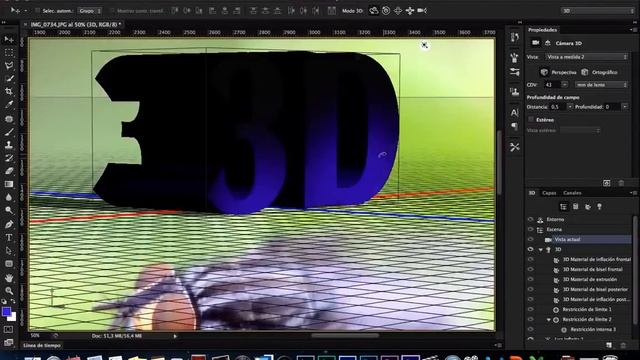This screenshot has width=640, height=360.
Task: Filter 3D panel by materials
Action: pyautogui.click(x=588, y=207)
